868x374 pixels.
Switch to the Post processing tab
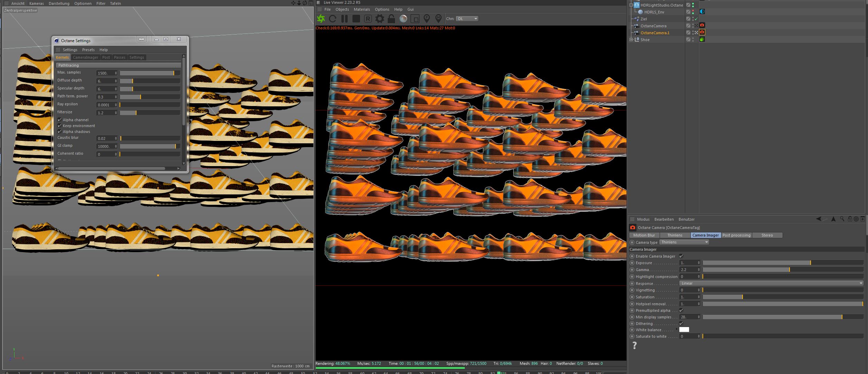(x=736, y=235)
